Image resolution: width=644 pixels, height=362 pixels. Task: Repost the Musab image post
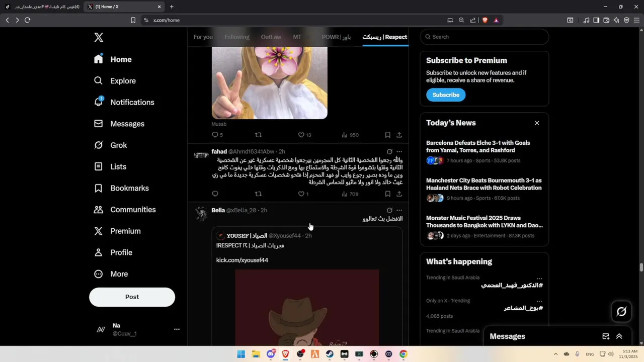(258, 135)
